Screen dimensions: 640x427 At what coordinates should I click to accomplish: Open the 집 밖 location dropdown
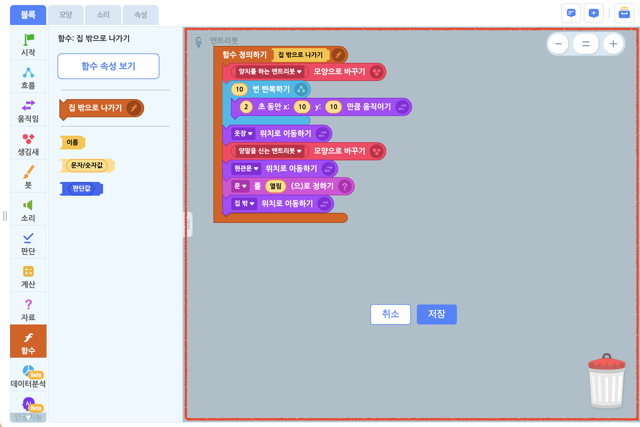click(244, 204)
